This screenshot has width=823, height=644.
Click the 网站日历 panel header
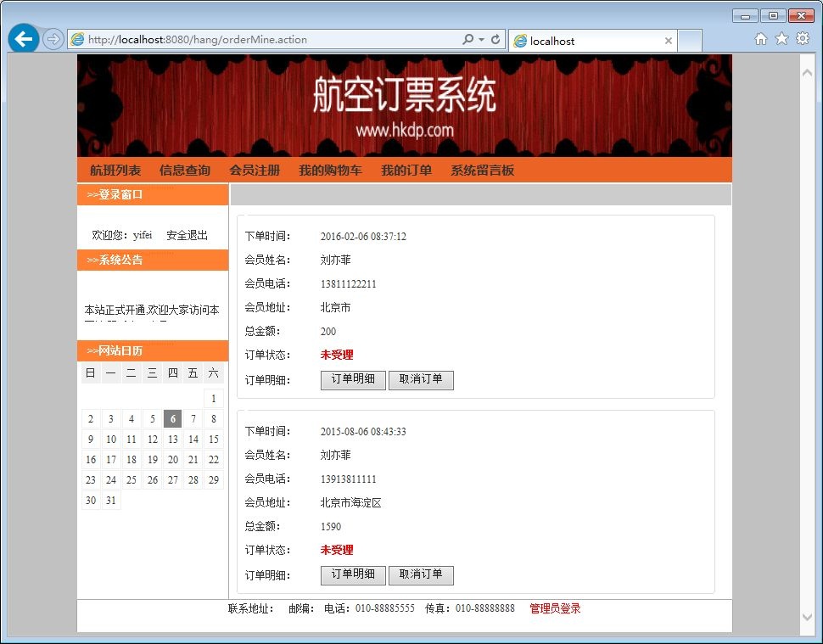click(153, 350)
